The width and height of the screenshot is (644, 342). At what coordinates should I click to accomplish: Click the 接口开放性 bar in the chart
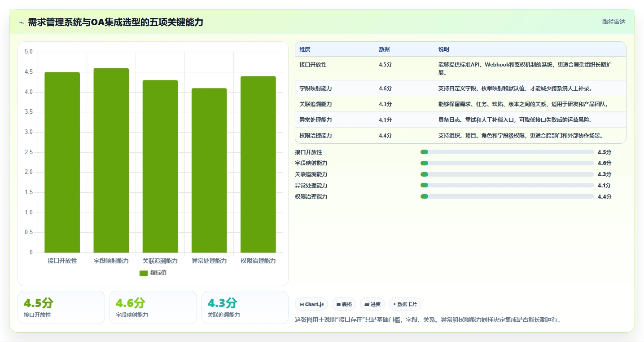pos(62,162)
